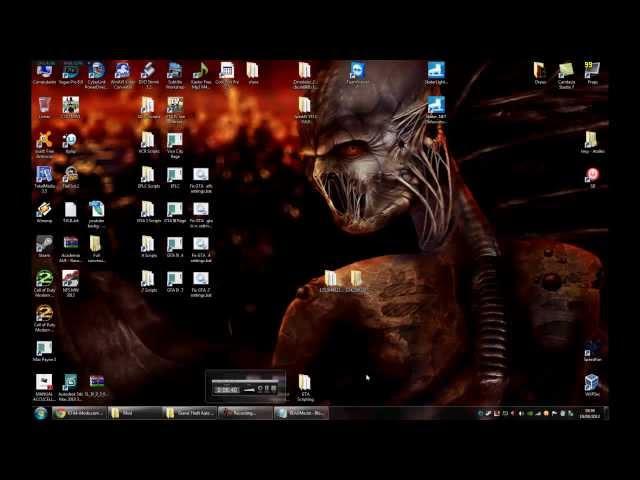The height and width of the screenshot is (480, 640).
Task: Launch Vegas Pro 8.0 shortcut
Action: coord(71,73)
